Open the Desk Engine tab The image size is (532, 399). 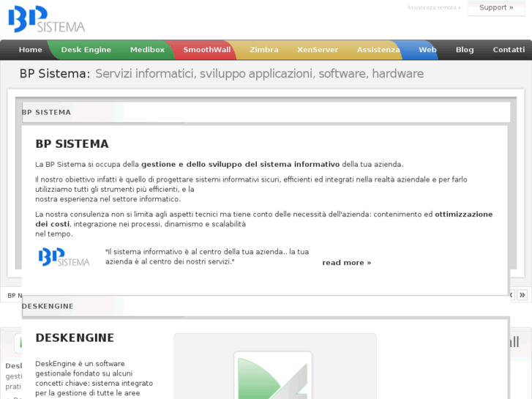(x=86, y=50)
